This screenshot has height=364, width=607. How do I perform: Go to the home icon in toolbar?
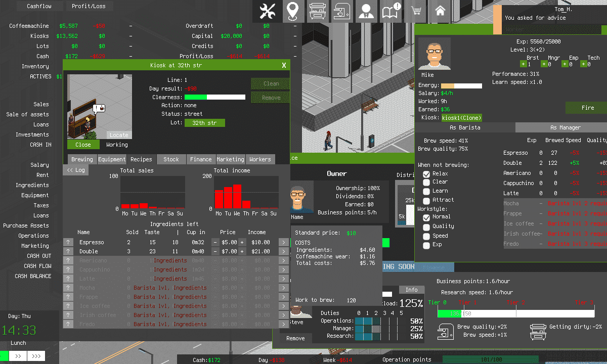(x=440, y=11)
